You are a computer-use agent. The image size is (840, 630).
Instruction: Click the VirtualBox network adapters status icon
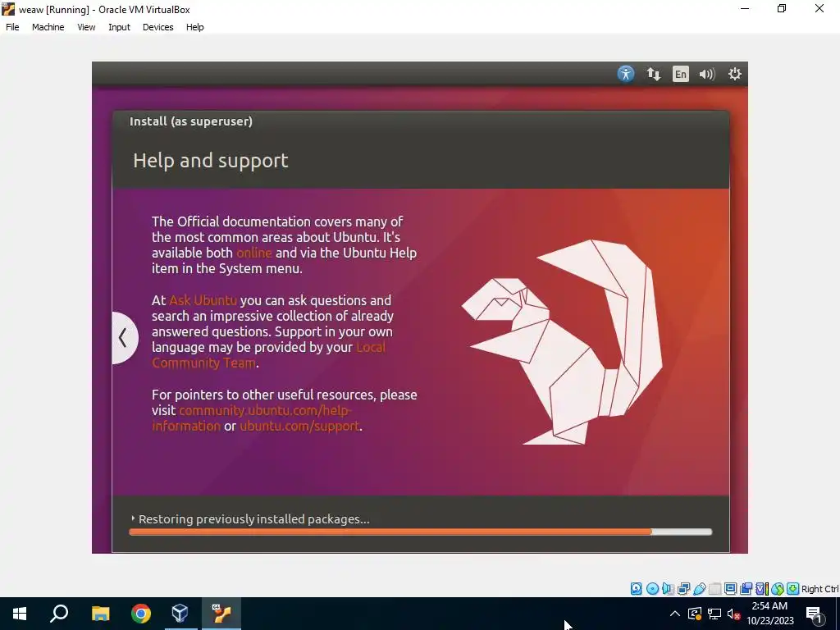pos(683,589)
